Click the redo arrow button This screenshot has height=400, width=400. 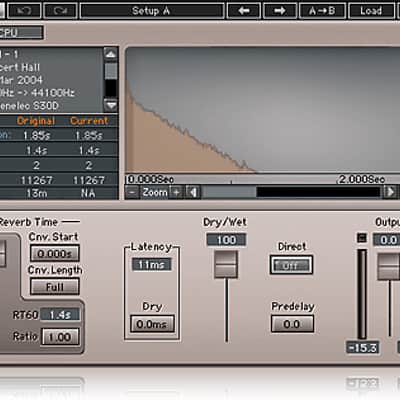tap(60, 11)
